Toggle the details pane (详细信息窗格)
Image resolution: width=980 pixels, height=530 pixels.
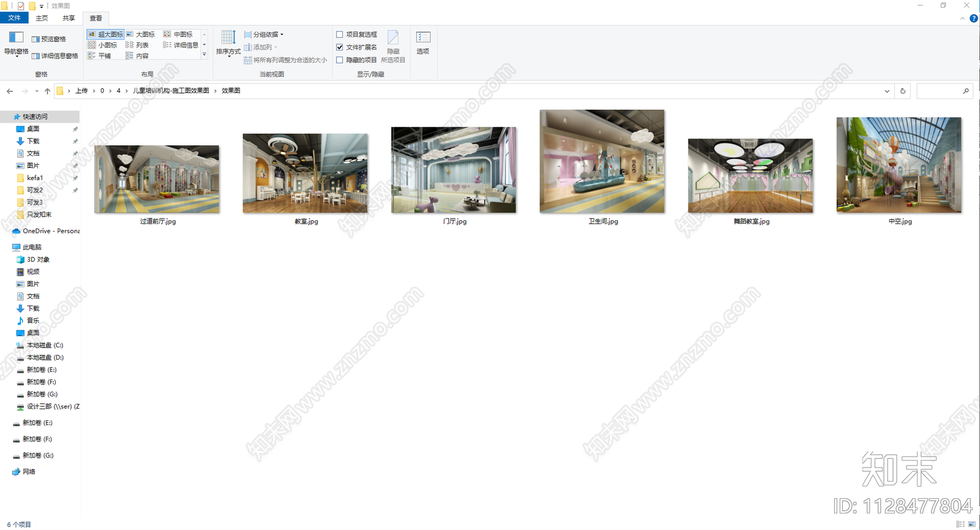[x=55, y=56]
